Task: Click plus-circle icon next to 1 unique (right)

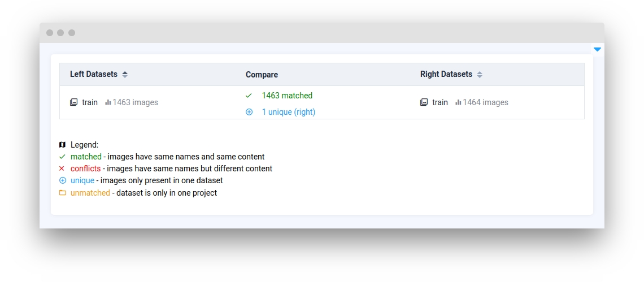Action: [x=249, y=112]
